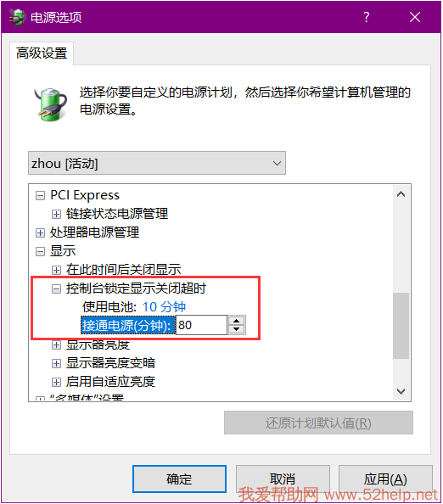Image resolution: width=443 pixels, height=504 pixels.
Task: Click the minutes input field showing 80
Action: 202,325
